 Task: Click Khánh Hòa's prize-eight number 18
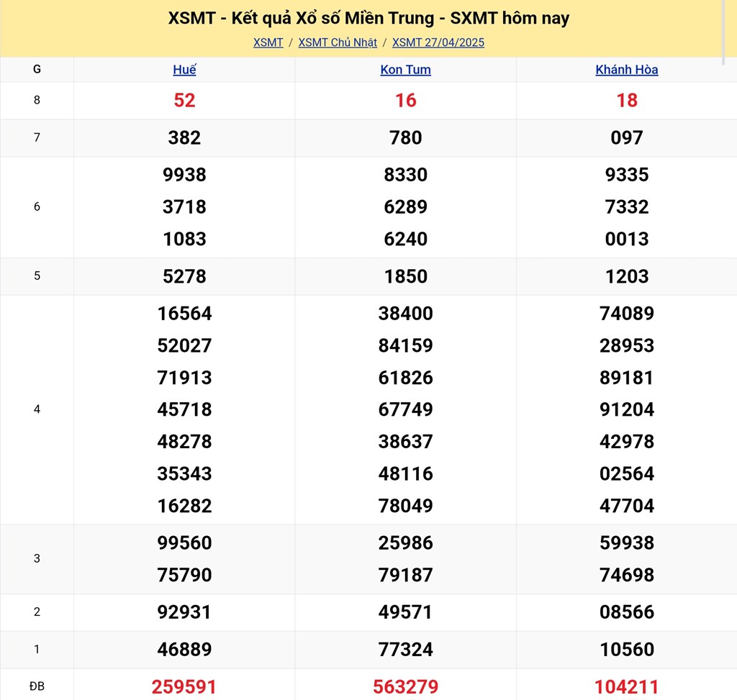[x=626, y=101]
